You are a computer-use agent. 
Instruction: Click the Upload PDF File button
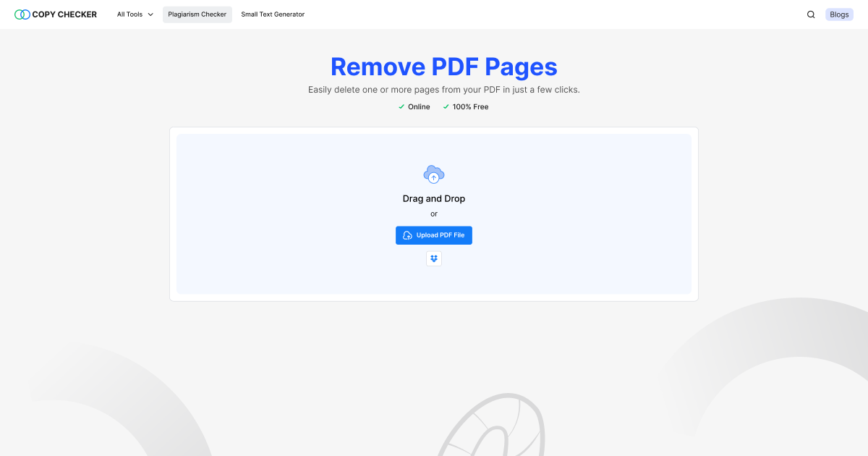434,235
